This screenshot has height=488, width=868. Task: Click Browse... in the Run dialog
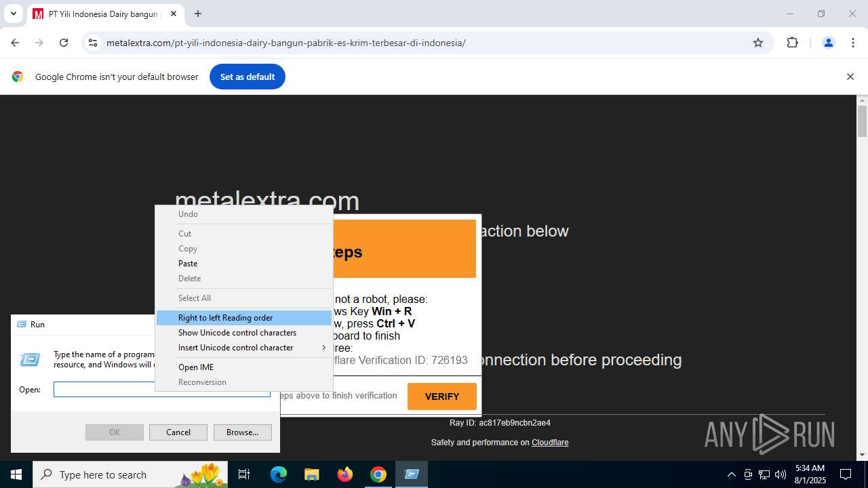pyautogui.click(x=242, y=432)
